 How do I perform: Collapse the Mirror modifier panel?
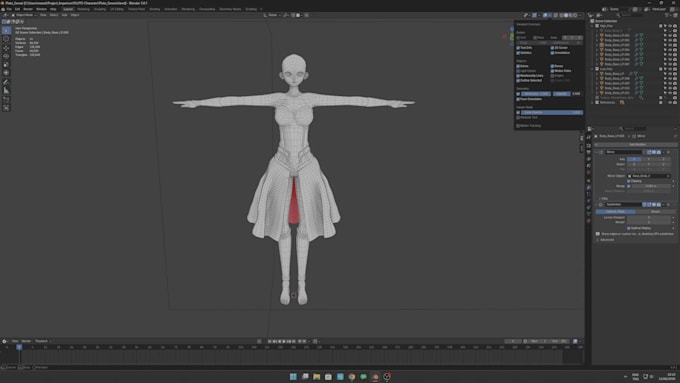coord(597,152)
